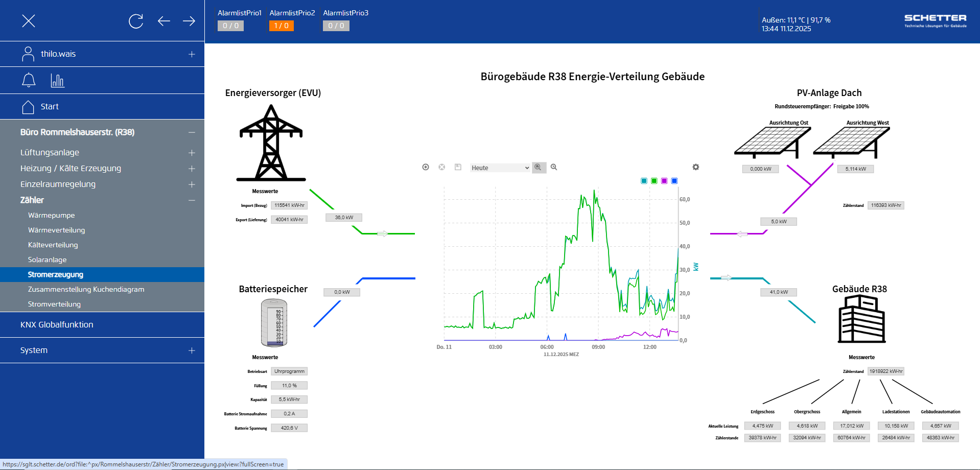Click the reload page icon
The image size is (980, 470).
tap(136, 21)
